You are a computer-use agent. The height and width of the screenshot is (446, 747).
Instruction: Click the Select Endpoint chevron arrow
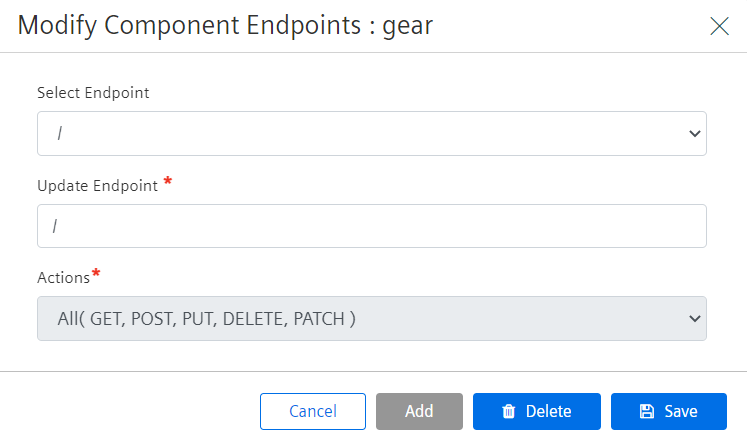695,134
